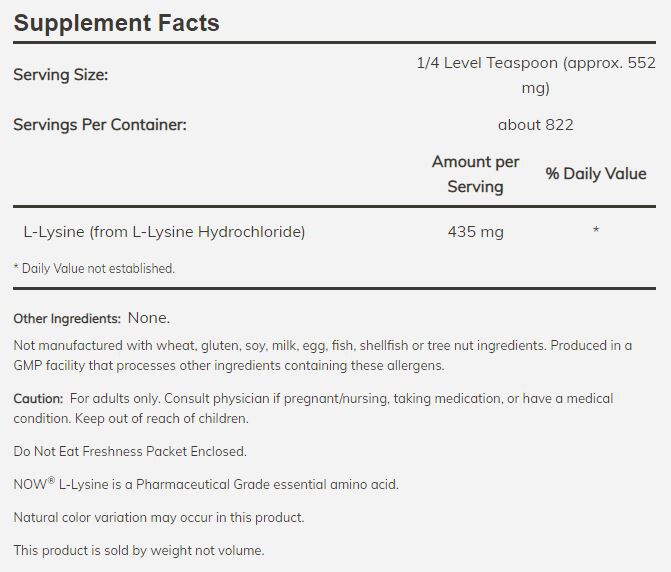Click the % Daily Value column header
Viewport: 671px width, 572px height.
point(595,174)
